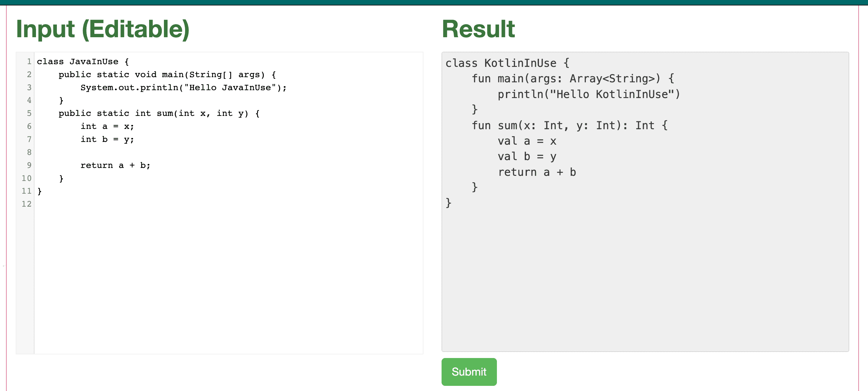Screen dimensions: 868x391
Task: Click the 'fun main(args: Array<String>)' line
Action: [573, 78]
